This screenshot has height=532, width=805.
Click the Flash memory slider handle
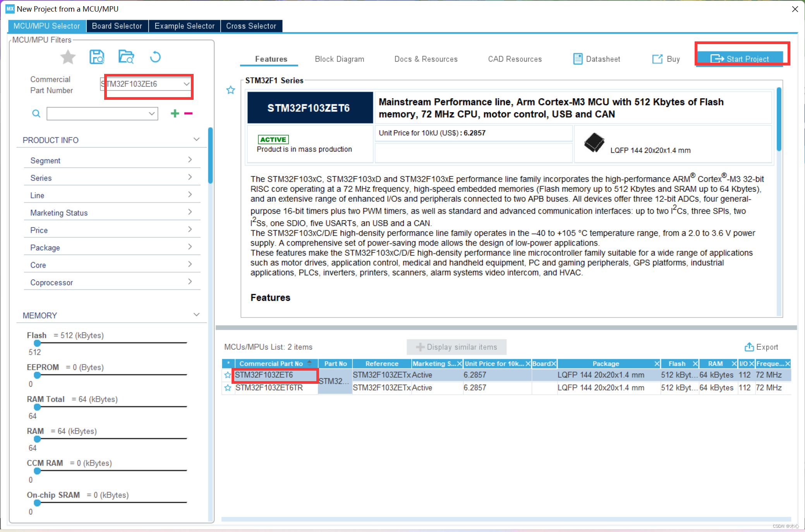point(37,343)
